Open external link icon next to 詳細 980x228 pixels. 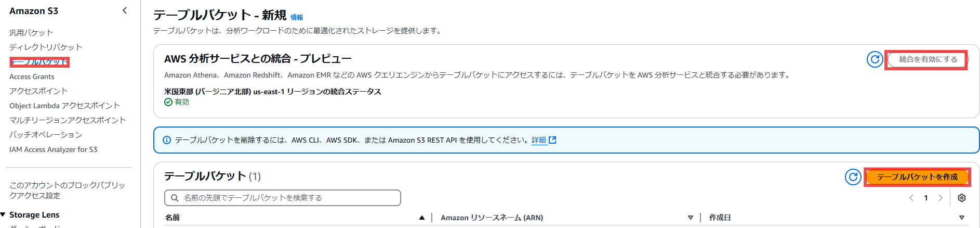tap(552, 140)
